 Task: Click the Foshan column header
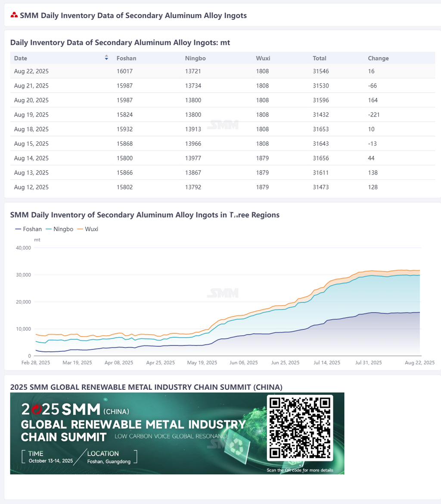click(x=127, y=58)
